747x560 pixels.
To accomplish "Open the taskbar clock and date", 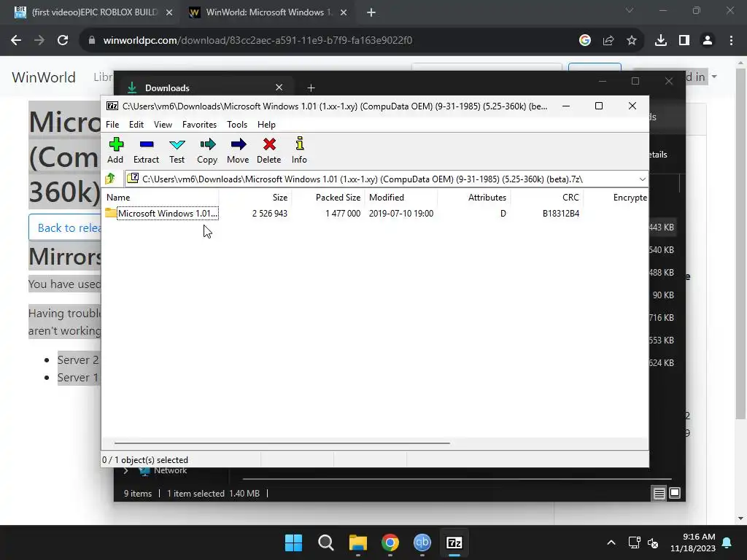I will (693, 542).
